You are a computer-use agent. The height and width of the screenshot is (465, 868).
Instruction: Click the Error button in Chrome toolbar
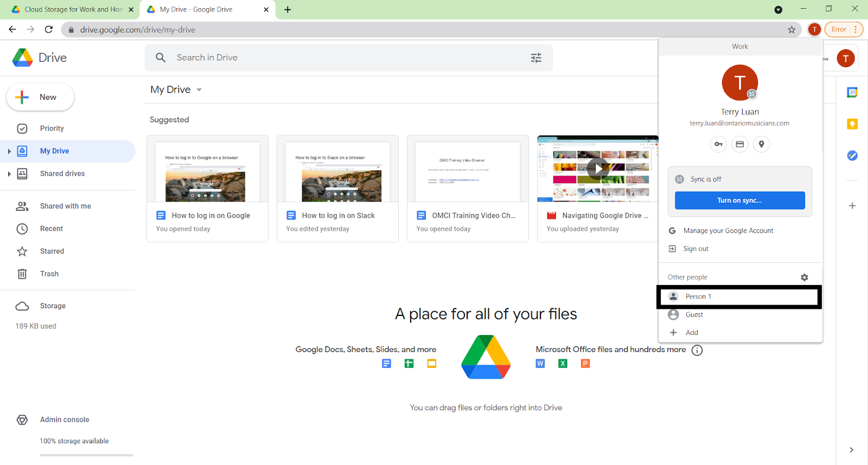pyautogui.click(x=844, y=29)
